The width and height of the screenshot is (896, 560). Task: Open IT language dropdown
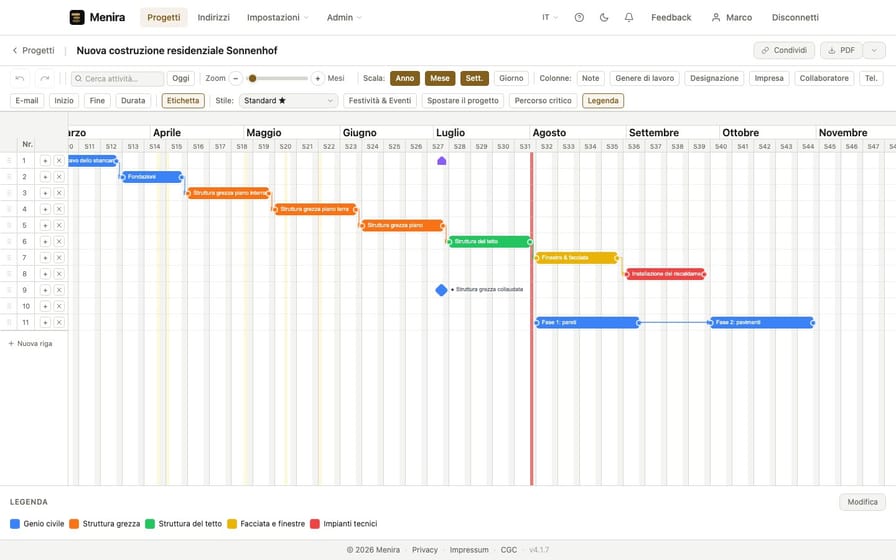[x=550, y=18]
